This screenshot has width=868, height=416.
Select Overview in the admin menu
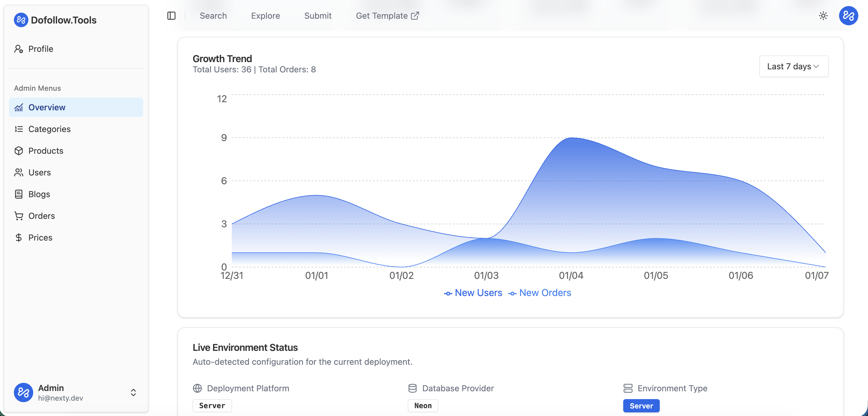(x=47, y=107)
